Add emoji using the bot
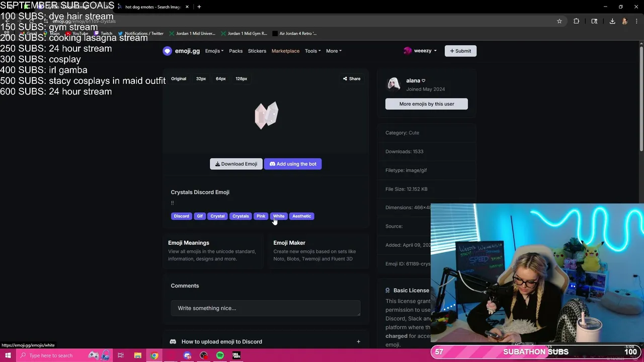The height and width of the screenshot is (362, 644). coord(293,164)
